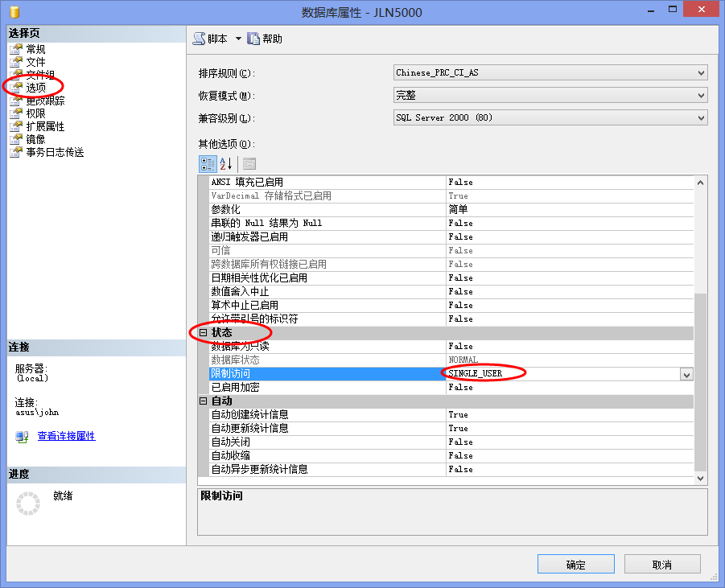The image size is (725, 588).
Task: Open the 恢复模式 recovery model dropdown
Action: 700,96
